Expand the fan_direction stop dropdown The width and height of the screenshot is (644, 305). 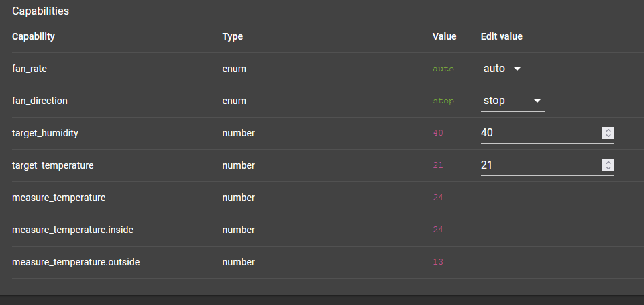point(513,101)
